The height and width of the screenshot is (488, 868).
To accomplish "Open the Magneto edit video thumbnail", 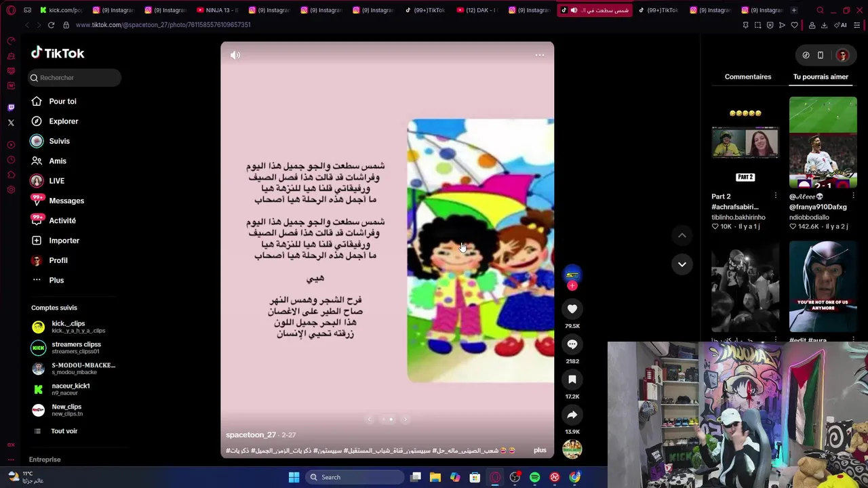I will coord(823,287).
